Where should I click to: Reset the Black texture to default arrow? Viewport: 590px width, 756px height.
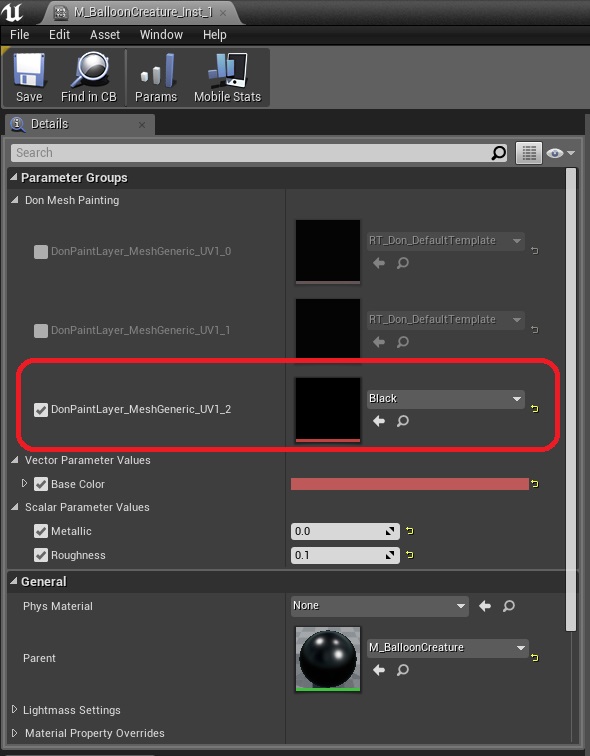[535, 409]
